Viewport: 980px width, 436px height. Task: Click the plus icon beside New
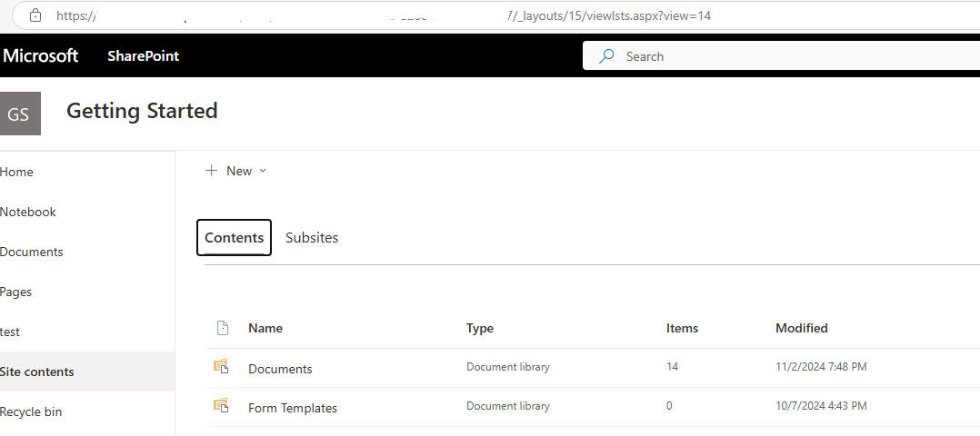pos(211,171)
